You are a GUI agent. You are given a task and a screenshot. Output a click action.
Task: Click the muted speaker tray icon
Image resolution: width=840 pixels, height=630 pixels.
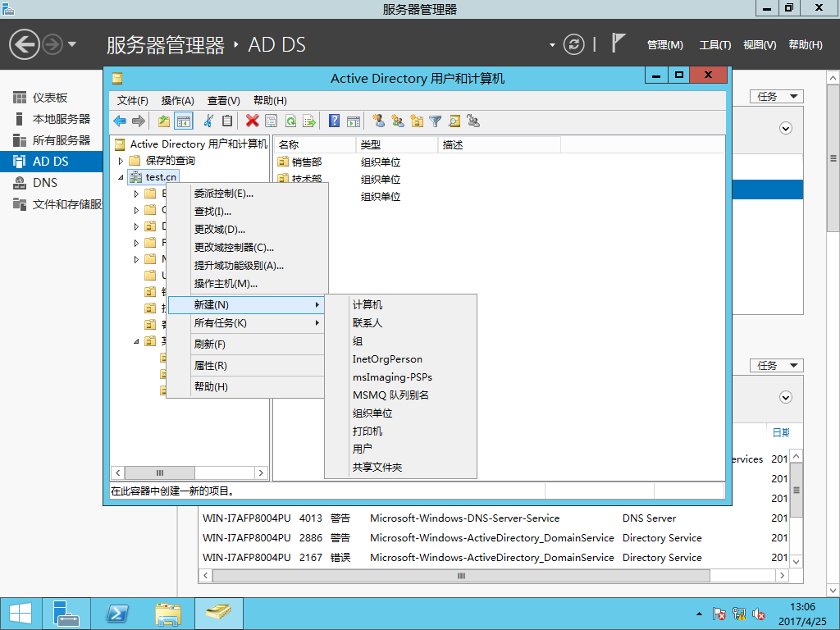758,614
